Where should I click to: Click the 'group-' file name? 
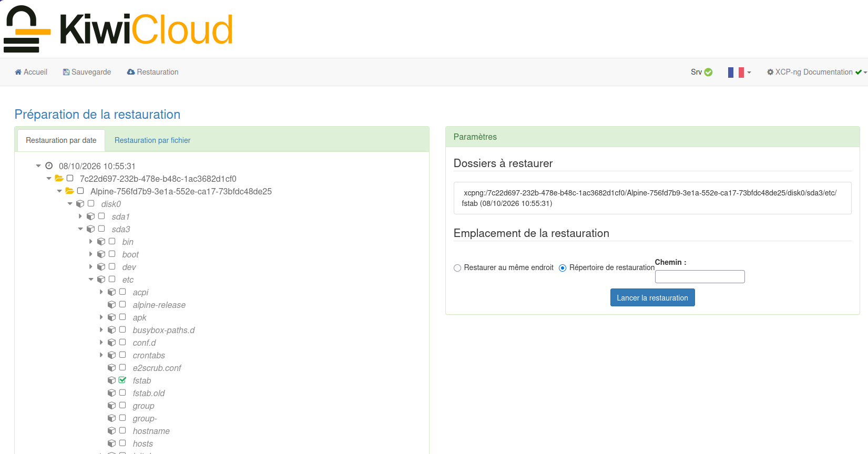(145, 418)
